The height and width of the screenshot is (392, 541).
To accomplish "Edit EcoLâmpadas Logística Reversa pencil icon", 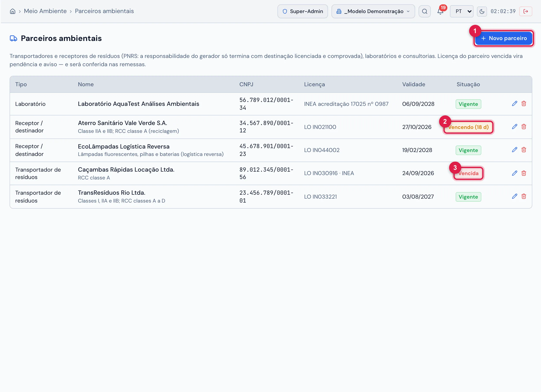I will [514, 150].
